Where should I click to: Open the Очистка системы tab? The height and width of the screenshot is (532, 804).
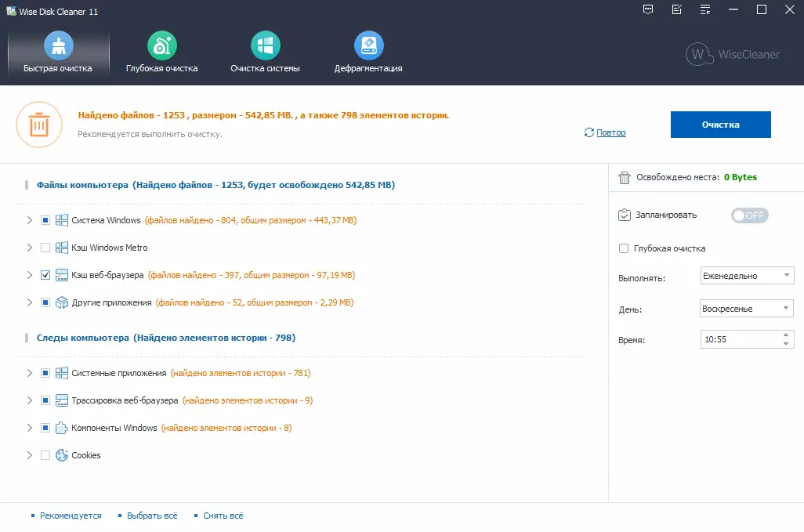265,53
